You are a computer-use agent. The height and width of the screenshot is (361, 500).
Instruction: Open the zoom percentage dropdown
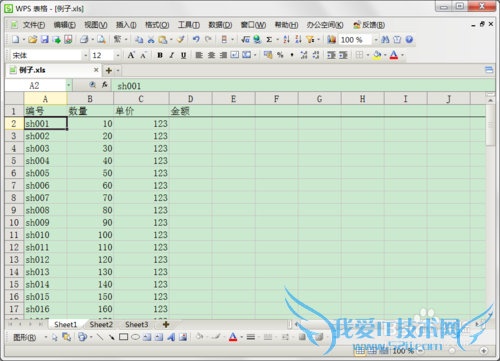[376, 40]
